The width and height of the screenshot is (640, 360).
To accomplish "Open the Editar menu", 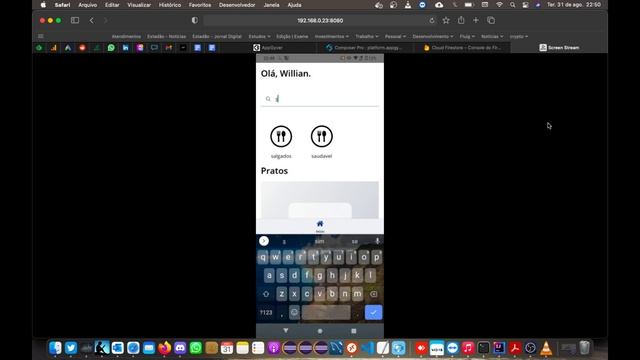I will [x=112, y=5].
